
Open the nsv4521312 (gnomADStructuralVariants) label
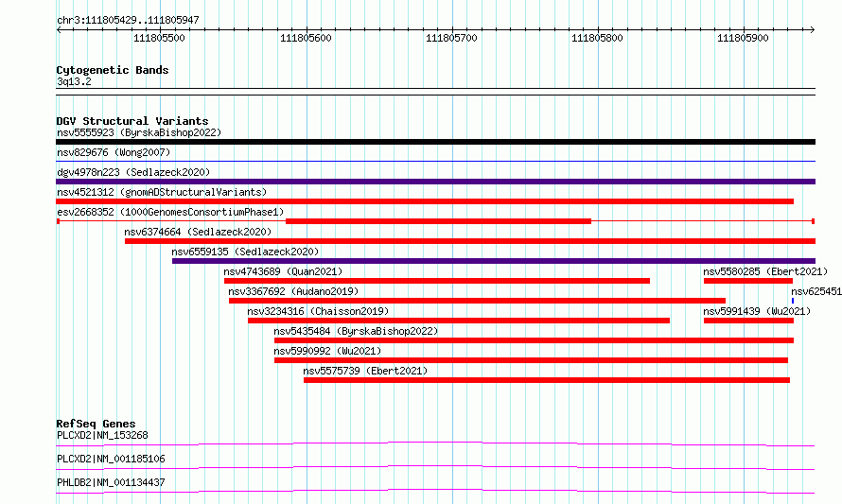click(x=162, y=192)
